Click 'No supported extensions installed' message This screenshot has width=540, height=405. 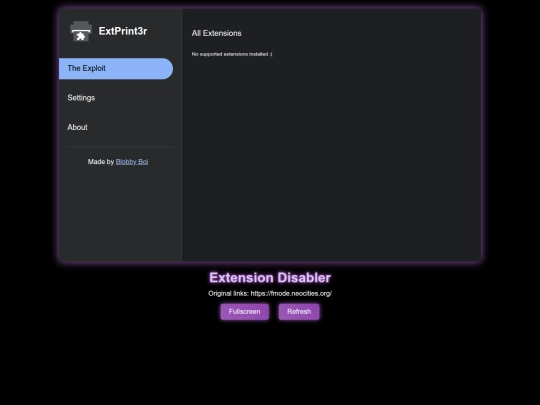(x=232, y=54)
